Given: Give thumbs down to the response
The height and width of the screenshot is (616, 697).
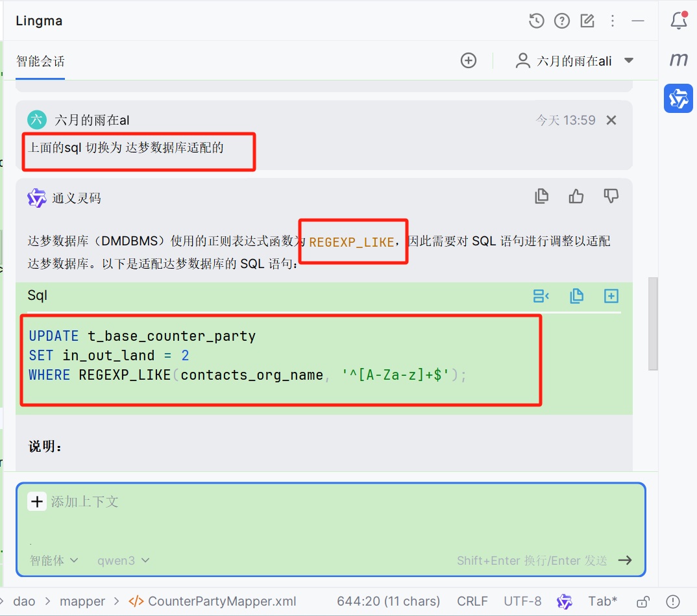Looking at the screenshot, I should (611, 195).
